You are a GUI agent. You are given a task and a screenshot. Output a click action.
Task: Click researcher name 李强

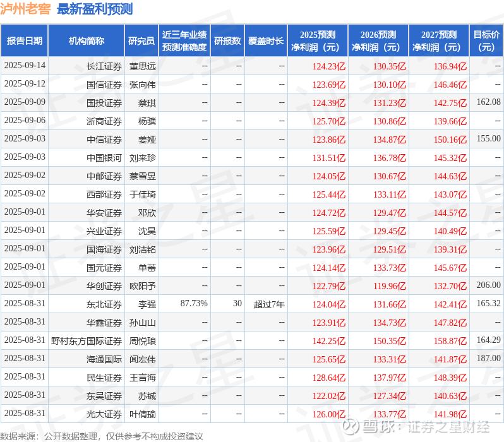[147, 305]
